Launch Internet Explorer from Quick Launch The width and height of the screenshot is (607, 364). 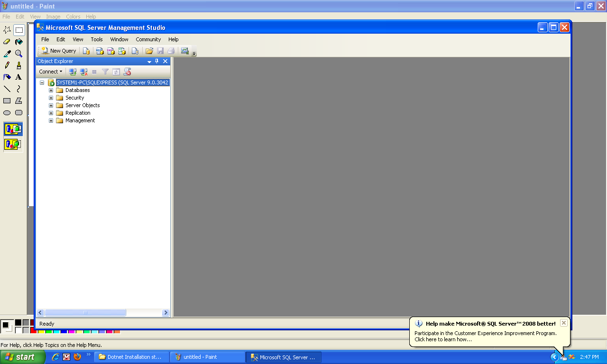pyautogui.click(x=55, y=357)
